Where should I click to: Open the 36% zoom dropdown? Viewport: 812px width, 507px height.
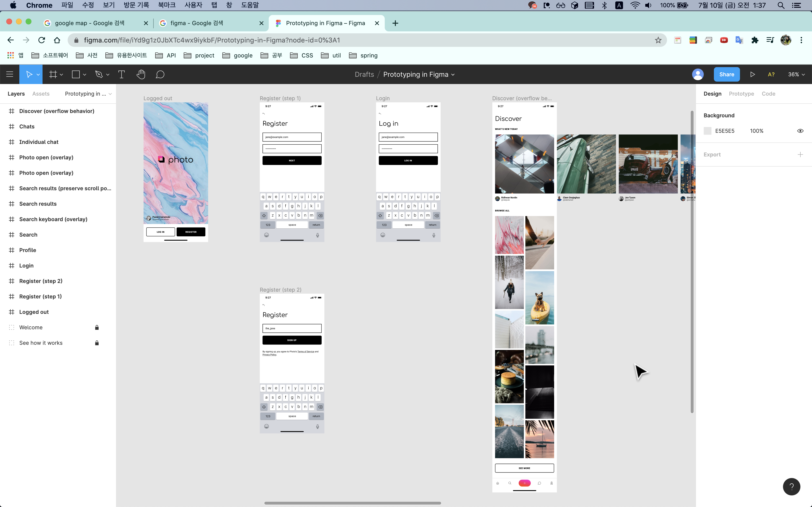pos(796,74)
